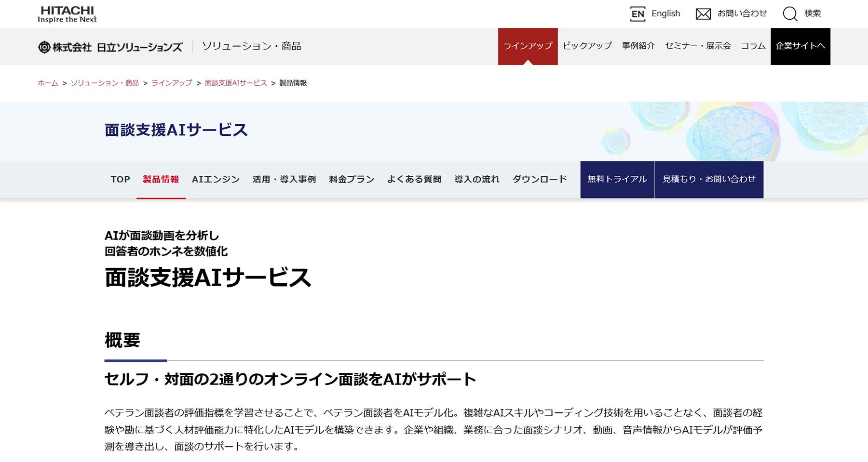
Task: Click the 製品情報 breadcrumb text
Action: pos(293,83)
